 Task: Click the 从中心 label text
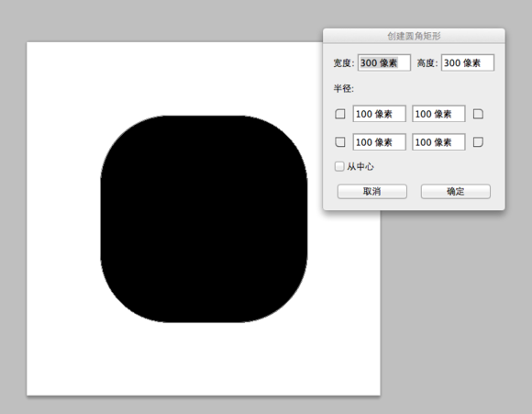tap(360, 166)
